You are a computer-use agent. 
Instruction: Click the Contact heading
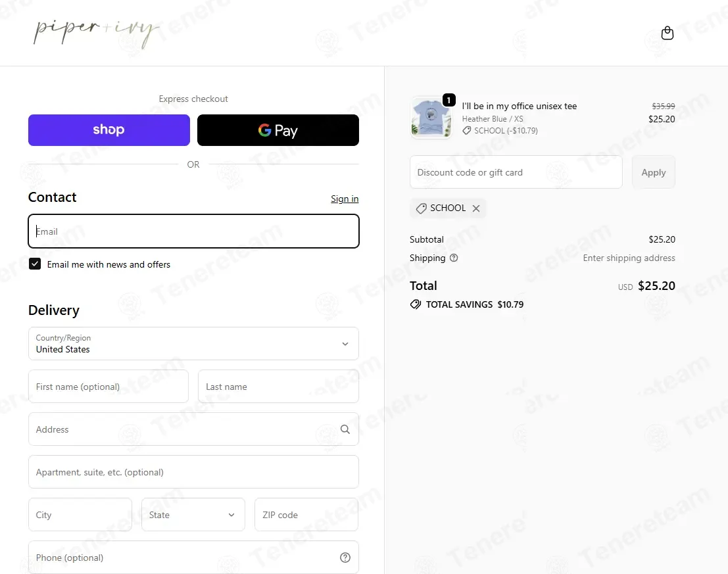click(x=52, y=197)
